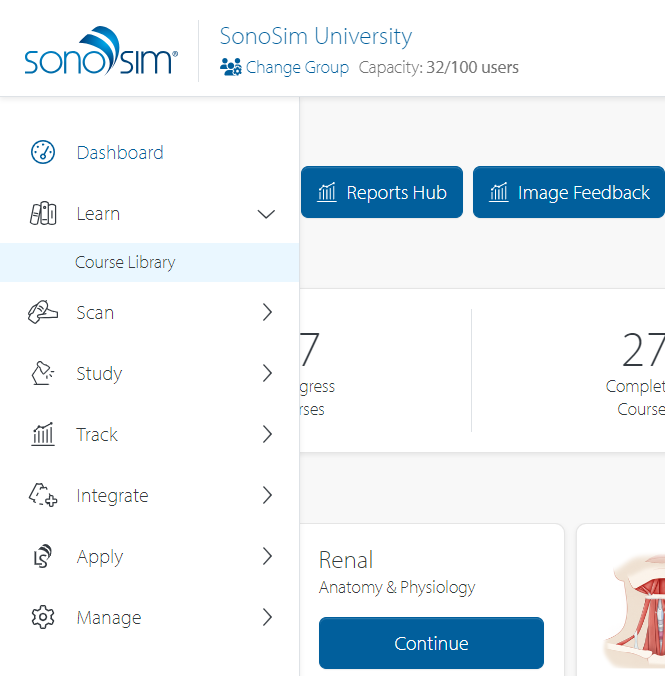Screen dimensions: 665x676
Task: Click the Learn books icon
Action: click(x=43, y=214)
